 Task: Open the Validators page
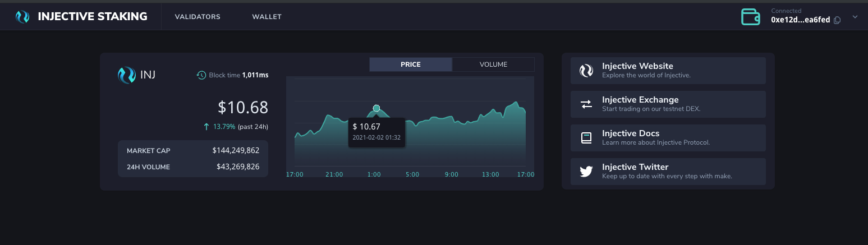pos(198,17)
